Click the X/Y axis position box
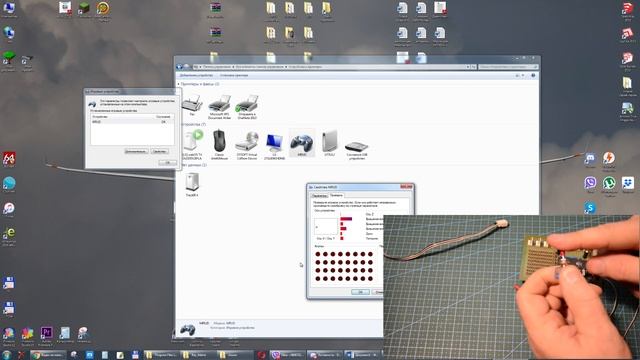 pos(326,227)
